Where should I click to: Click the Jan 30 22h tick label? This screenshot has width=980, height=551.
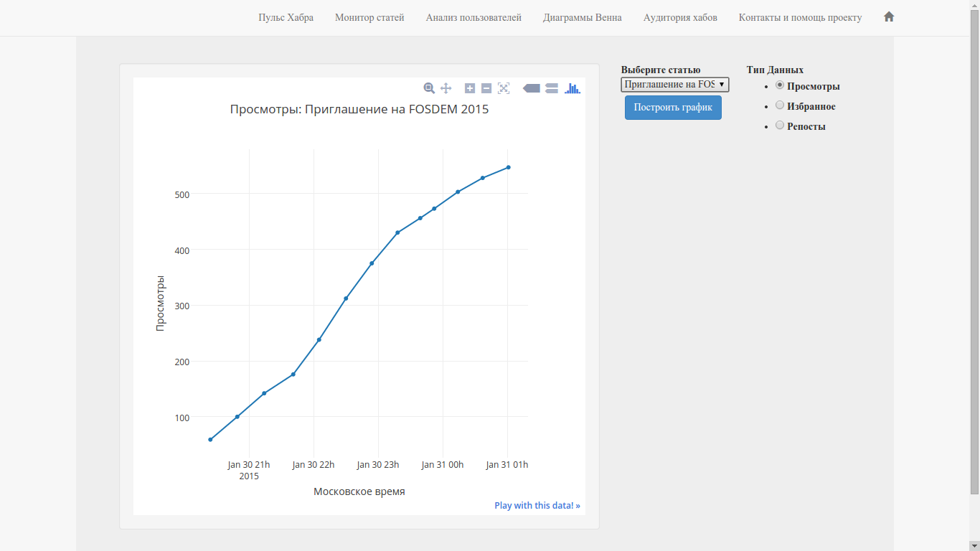pyautogui.click(x=314, y=465)
